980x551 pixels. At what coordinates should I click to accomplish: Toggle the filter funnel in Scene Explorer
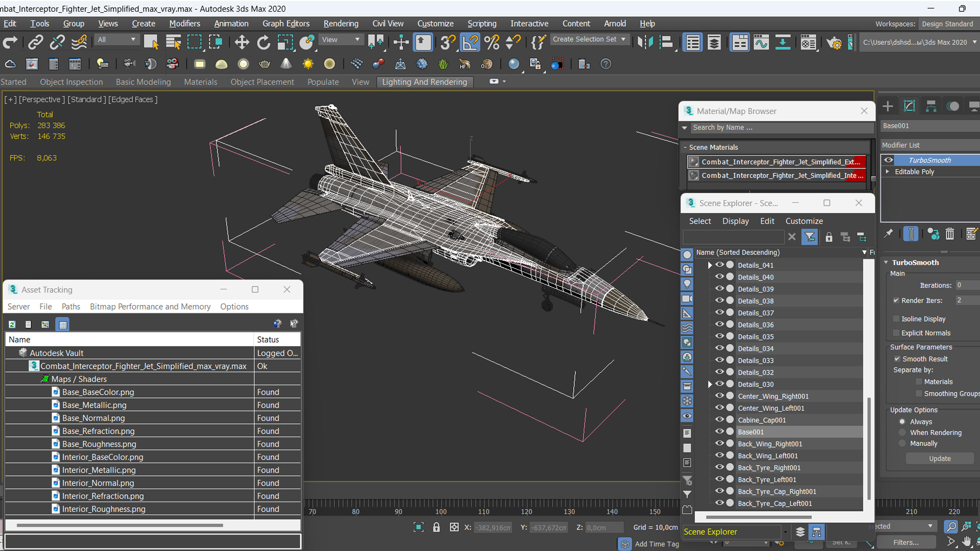pos(810,237)
